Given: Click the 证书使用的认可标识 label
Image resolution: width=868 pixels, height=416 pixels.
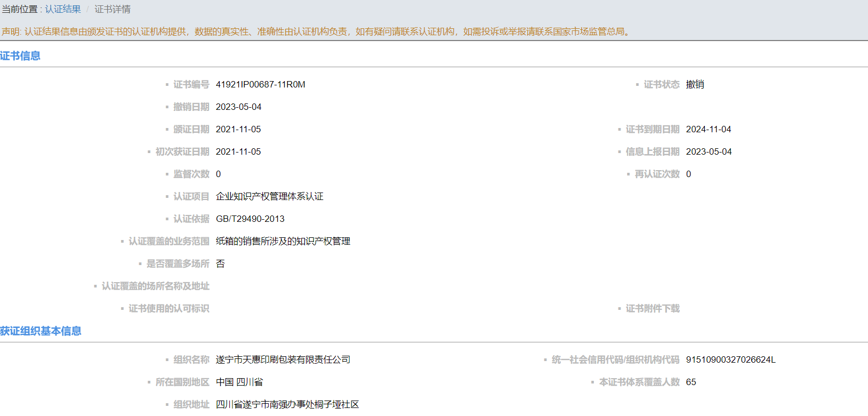Looking at the screenshot, I should 169,308.
